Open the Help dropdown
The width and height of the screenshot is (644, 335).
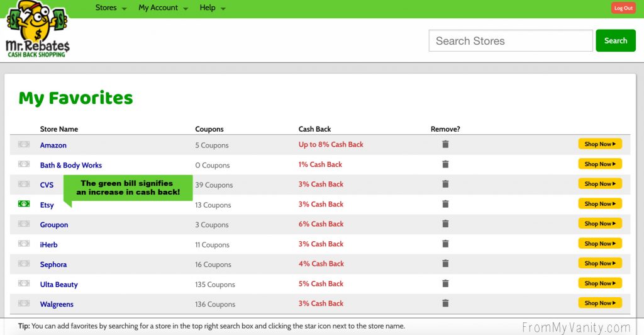point(213,8)
